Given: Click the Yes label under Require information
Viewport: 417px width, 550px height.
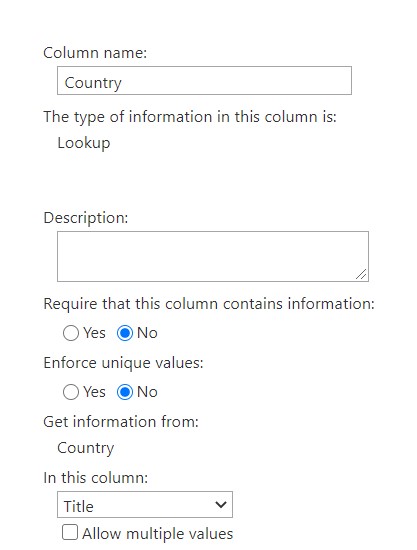Looking at the screenshot, I should click(94, 333).
